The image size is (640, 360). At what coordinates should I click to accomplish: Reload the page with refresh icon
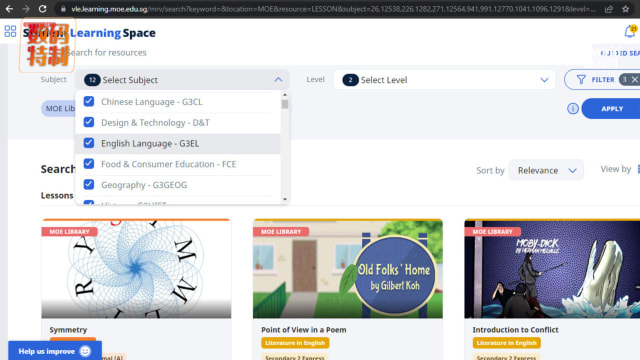click(x=42, y=9)
